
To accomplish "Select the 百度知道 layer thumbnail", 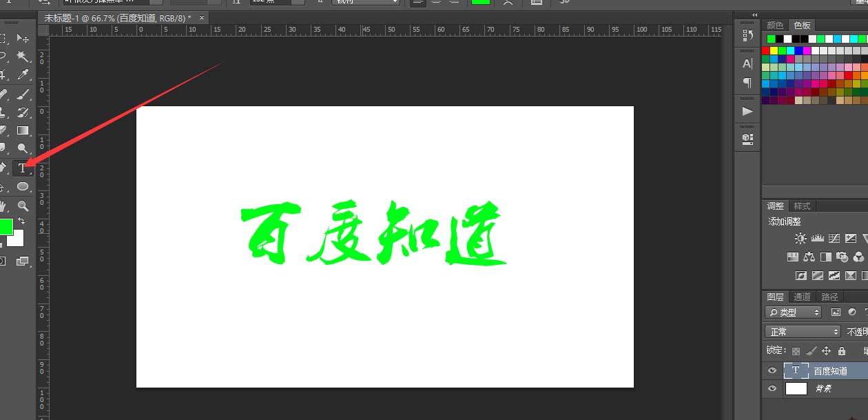I will click(x=796, y=370).
